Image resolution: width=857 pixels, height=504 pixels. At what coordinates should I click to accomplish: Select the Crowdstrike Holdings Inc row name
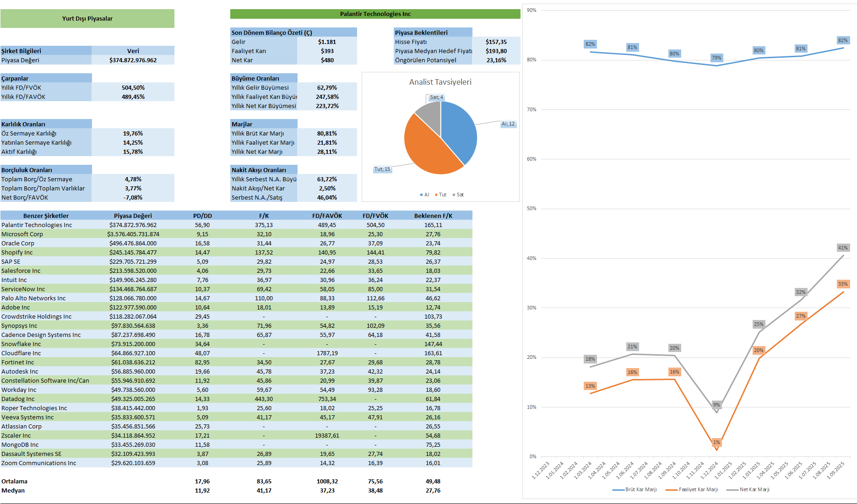(x=37, y=316)
